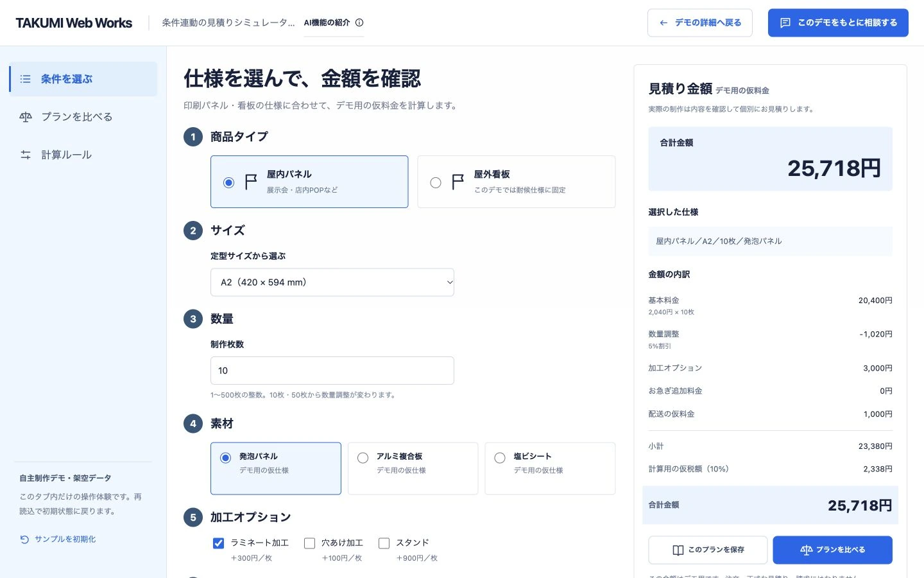Click the blue プランを比べる button

coord(833,550)
